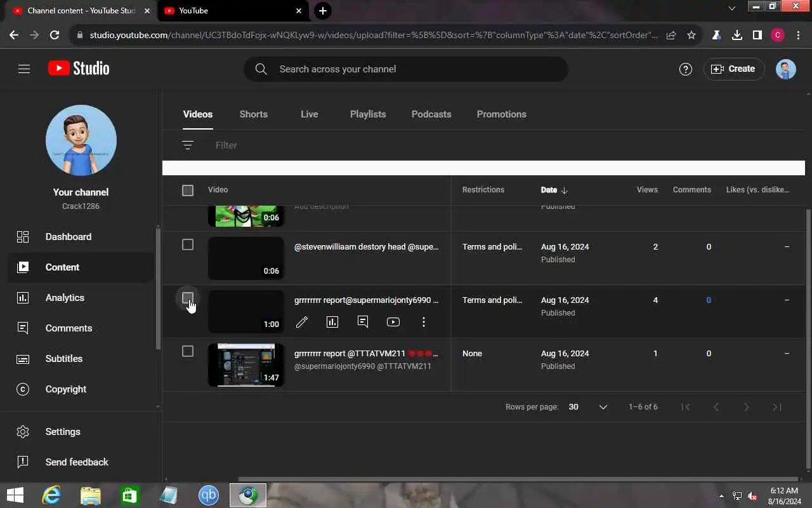Open new browser tab plus button

coord(323,11)
